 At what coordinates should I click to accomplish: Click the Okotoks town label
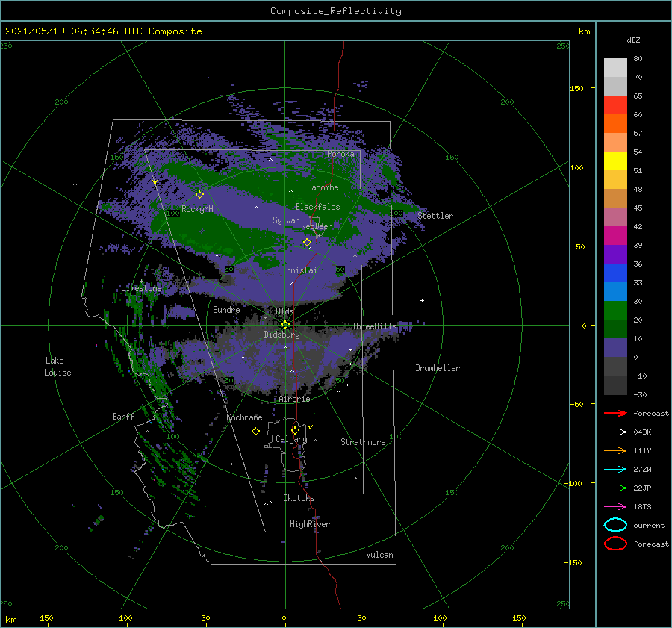coord(299,498)
